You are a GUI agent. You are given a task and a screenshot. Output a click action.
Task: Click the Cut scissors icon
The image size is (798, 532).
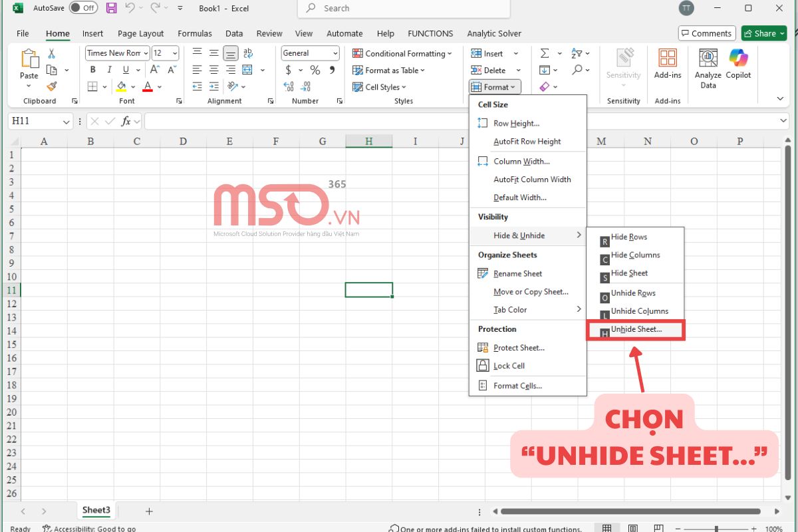point(51,54)
